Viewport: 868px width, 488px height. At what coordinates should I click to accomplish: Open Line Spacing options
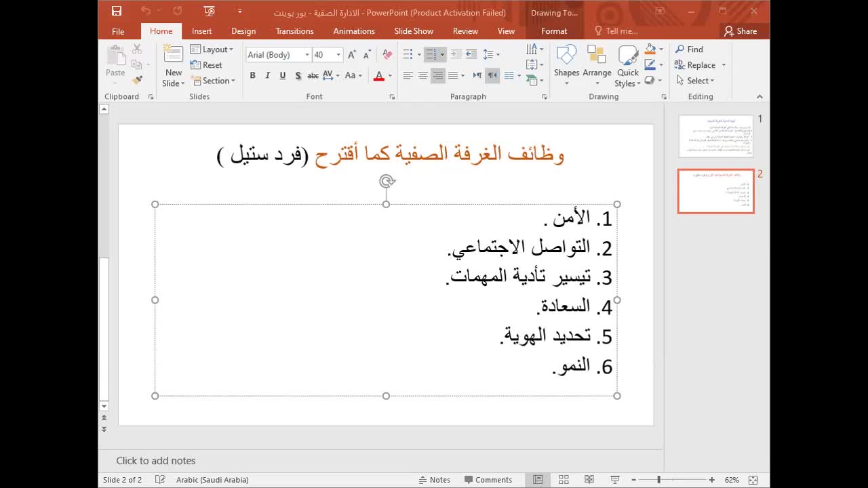[492, 54]
